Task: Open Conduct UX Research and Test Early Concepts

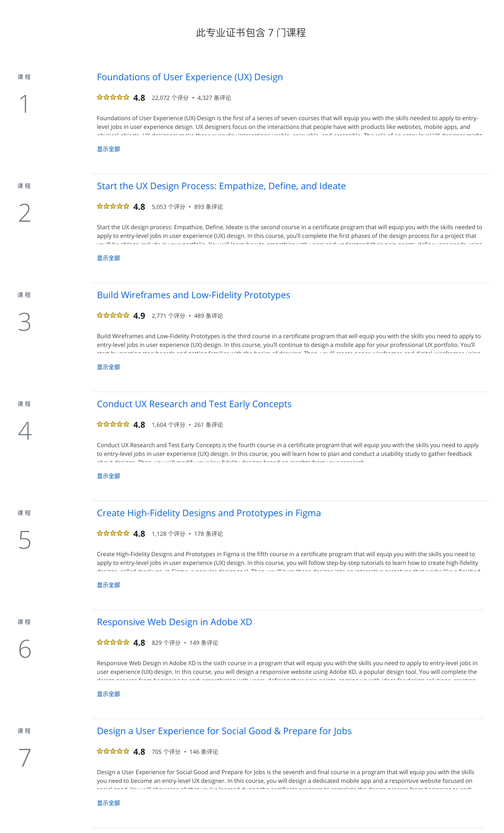Action: 194,404
